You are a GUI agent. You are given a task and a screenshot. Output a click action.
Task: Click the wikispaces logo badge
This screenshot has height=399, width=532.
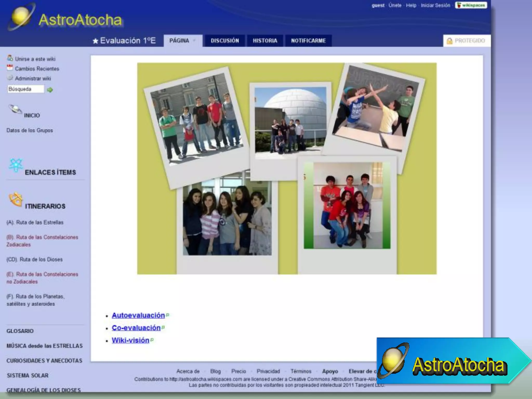click(471, 5)
